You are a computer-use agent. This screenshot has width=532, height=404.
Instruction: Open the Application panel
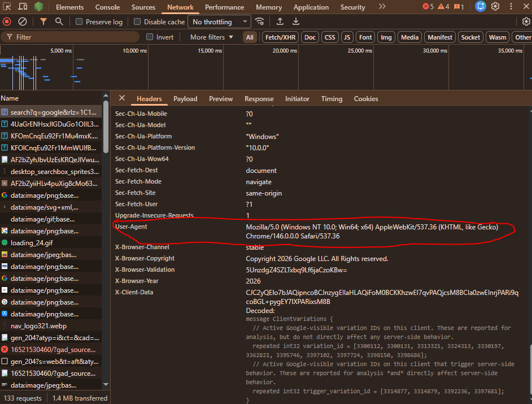[x=311, y=7]
